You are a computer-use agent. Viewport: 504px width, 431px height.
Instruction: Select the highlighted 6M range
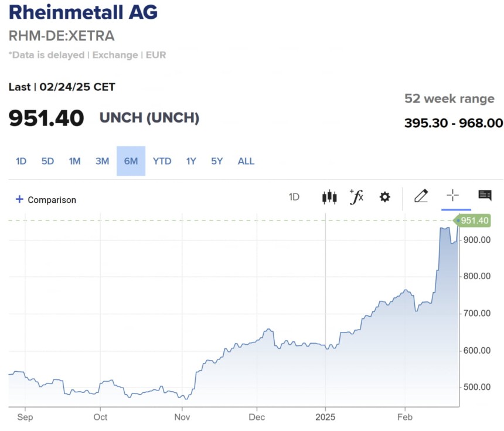click(131, 161)
